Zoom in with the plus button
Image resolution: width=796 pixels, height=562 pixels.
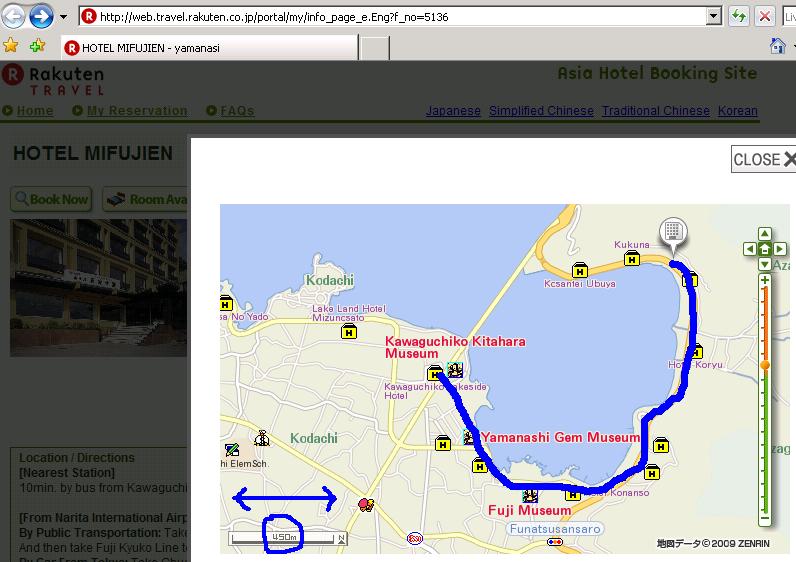(765, 280)
